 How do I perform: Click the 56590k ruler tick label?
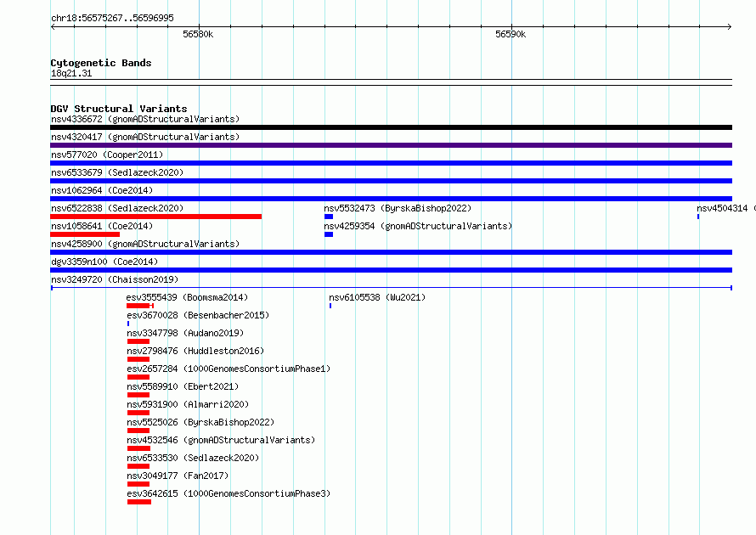511,34
